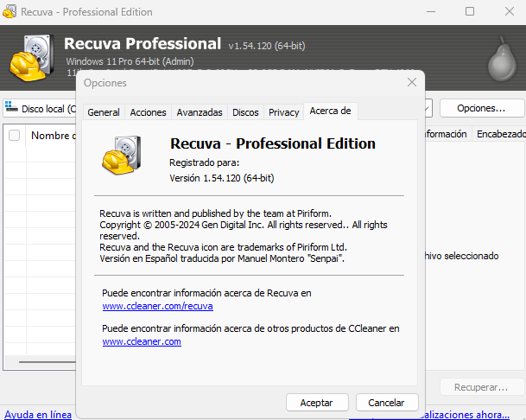Toggle the select-all files checkbox
The height and width of the screenshot is (420, 526).
pos(14,135)
